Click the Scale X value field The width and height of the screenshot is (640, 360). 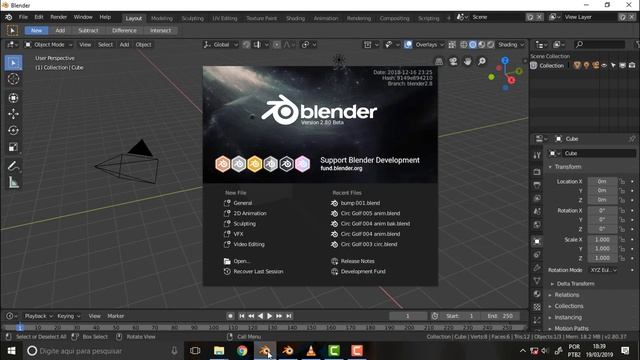click(x=602, y=240)
